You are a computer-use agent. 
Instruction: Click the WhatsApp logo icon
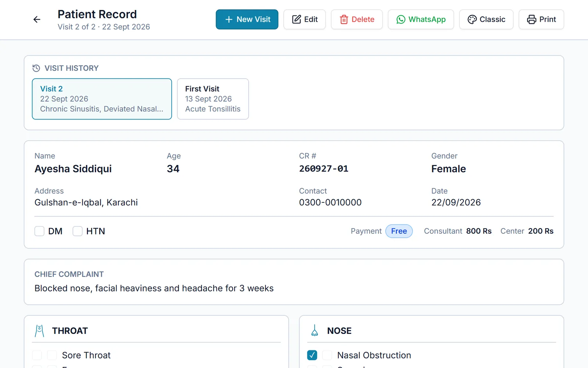coord(401,20)
